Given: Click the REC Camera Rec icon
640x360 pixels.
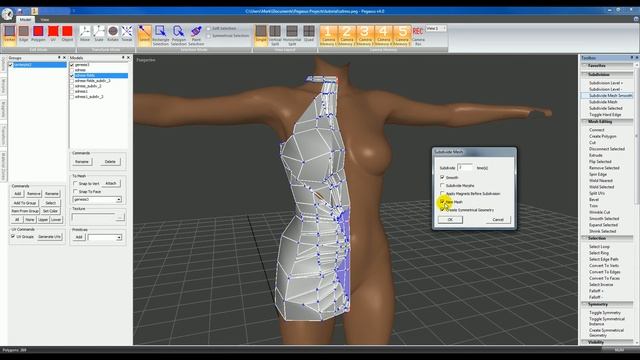Looking at the screenshot, I should coord(418,35).
